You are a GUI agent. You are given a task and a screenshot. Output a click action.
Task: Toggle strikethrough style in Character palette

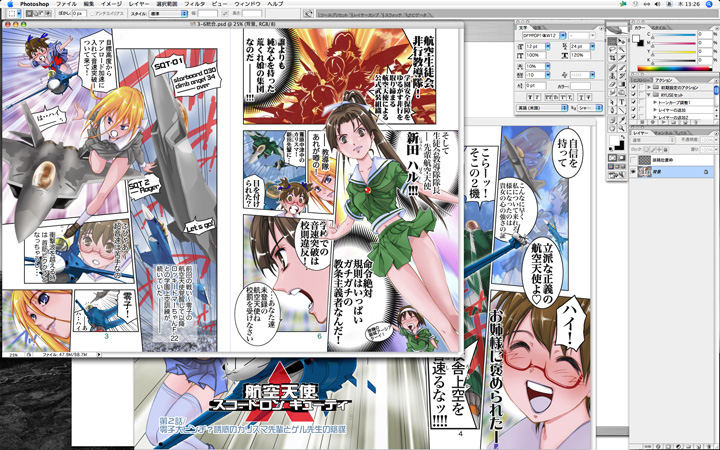point(589,97)
